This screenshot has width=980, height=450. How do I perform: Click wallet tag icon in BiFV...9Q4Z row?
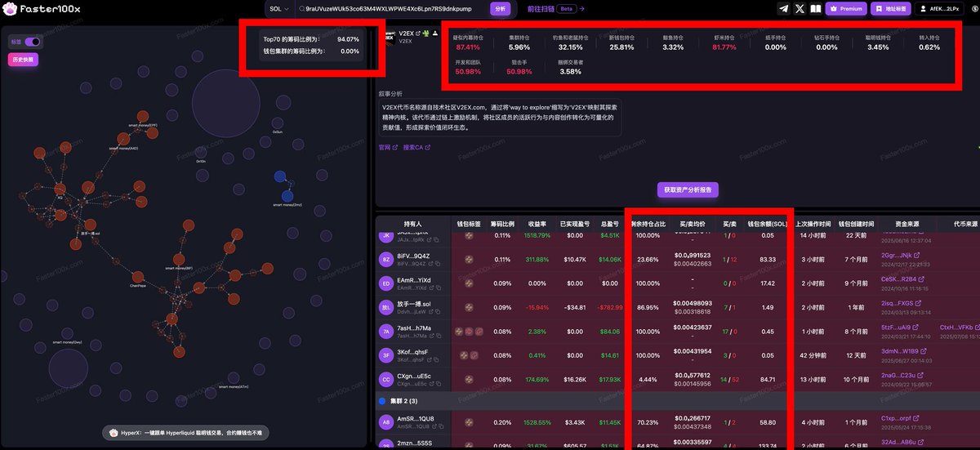469,259
